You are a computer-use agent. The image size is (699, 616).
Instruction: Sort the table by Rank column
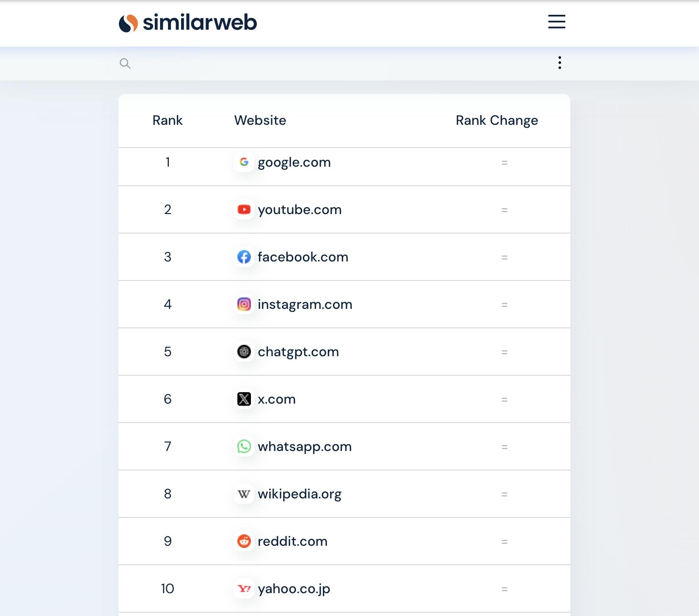[x=167, y=120]
